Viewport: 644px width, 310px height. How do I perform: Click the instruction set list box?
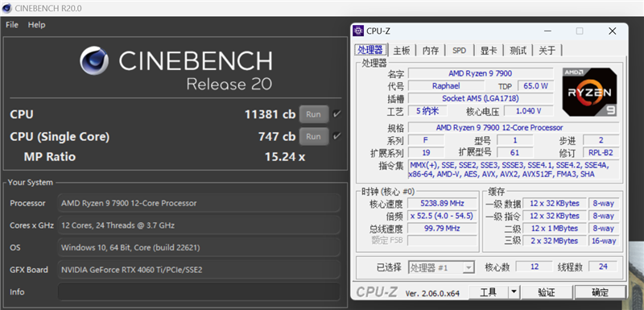[x=514, y=170]
